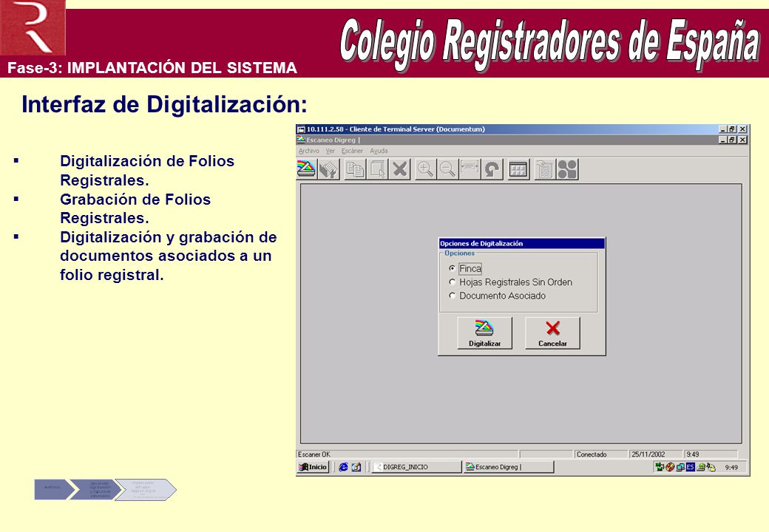Open the Ayuda menu
This screenshot has width=769, height=532.
tap(379, 151)
